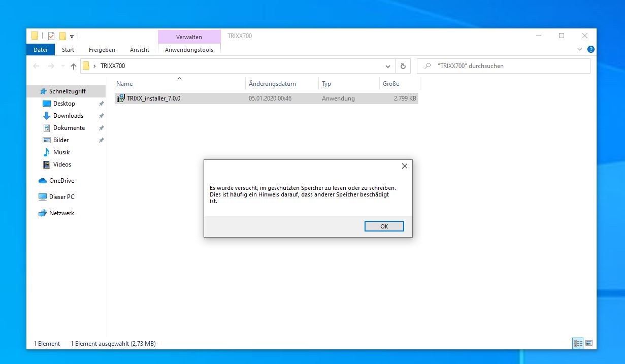The width and height of the screenshot is (625, 364).
Task: Open OneDrive in the sidebar
Action: 61,181
